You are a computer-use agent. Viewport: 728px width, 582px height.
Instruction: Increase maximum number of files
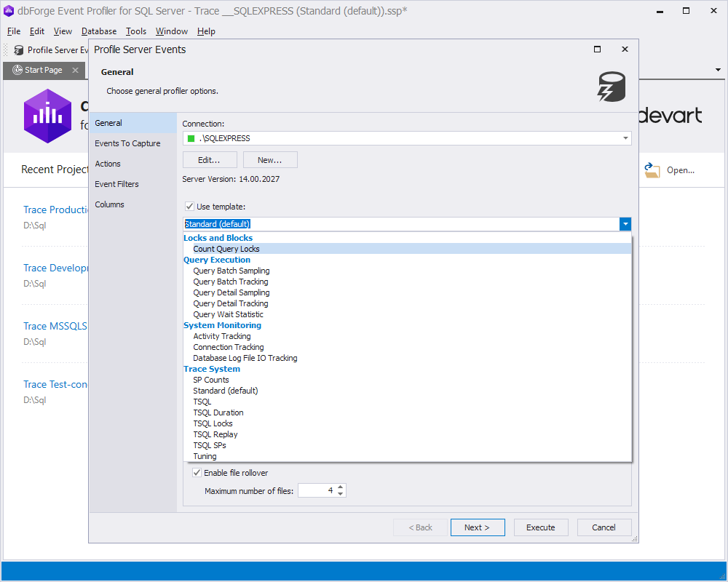(x=340, y=487)
